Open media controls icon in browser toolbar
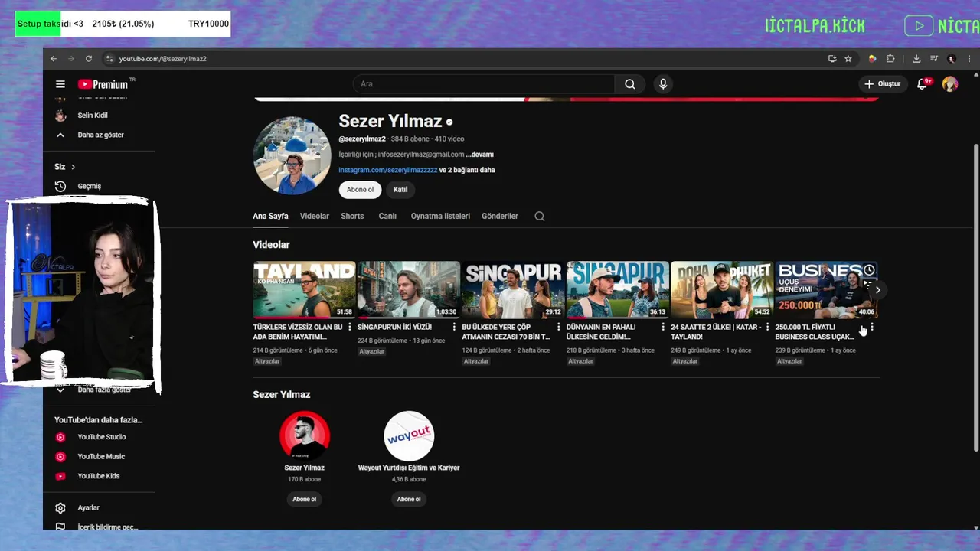 click(934, 59)
